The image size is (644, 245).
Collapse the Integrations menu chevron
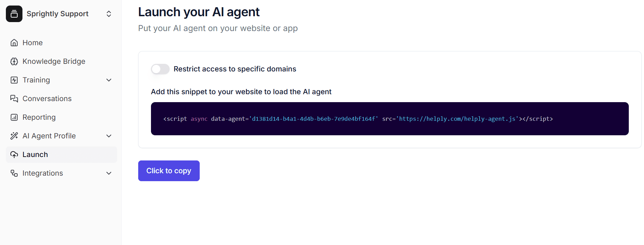point(108,173)
